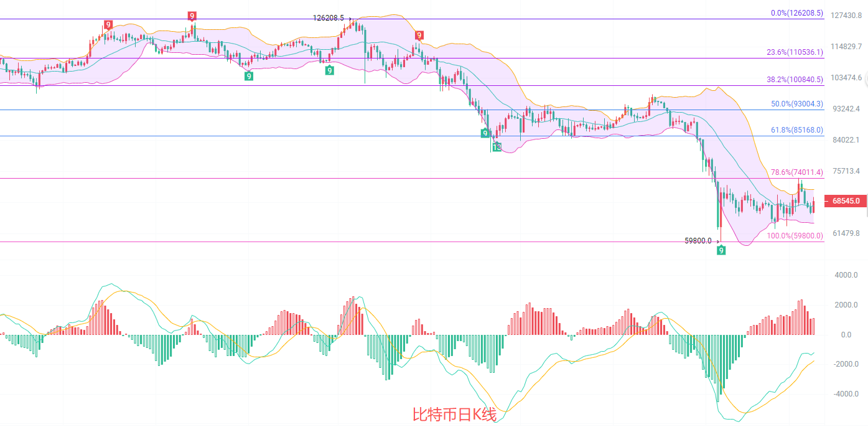868x427 pixels.
Task: Select the 23.6%(110536.1) Fibonacci level label
Action: [795, 53]
